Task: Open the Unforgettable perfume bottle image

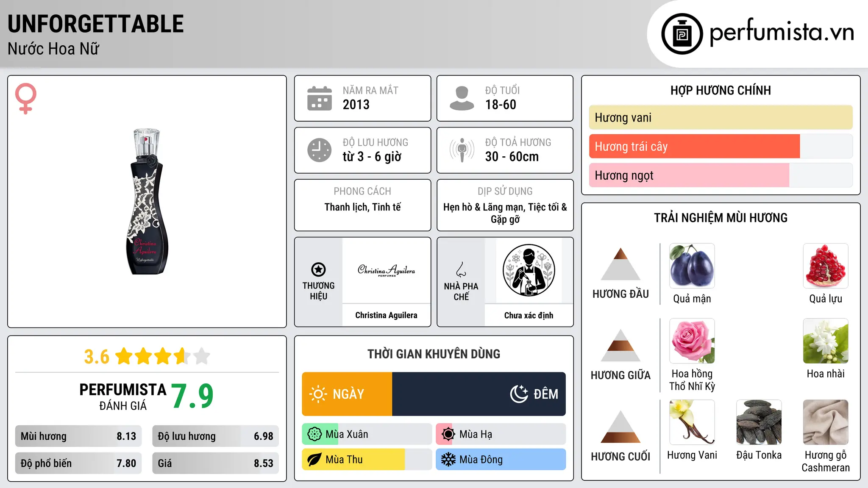Action: [x=147, y=202]
